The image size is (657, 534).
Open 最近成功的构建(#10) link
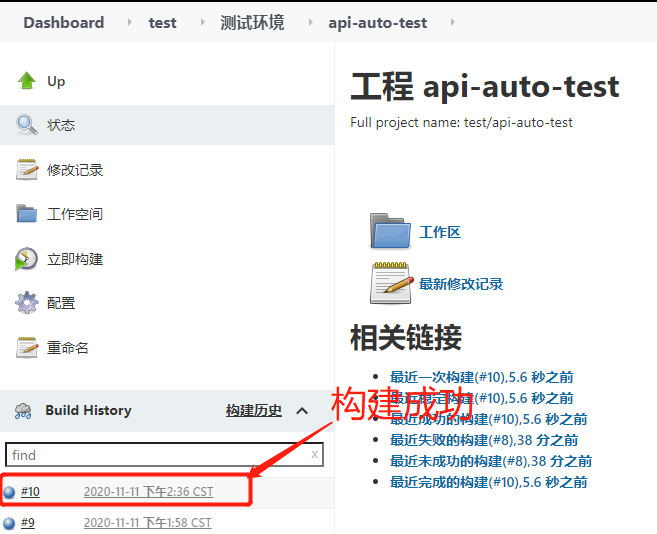coord(489,419)
